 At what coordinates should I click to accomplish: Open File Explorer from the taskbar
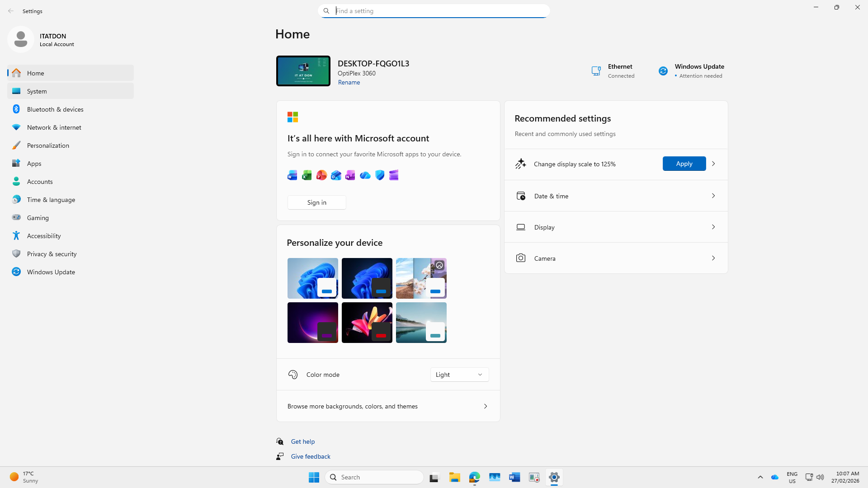454,477
